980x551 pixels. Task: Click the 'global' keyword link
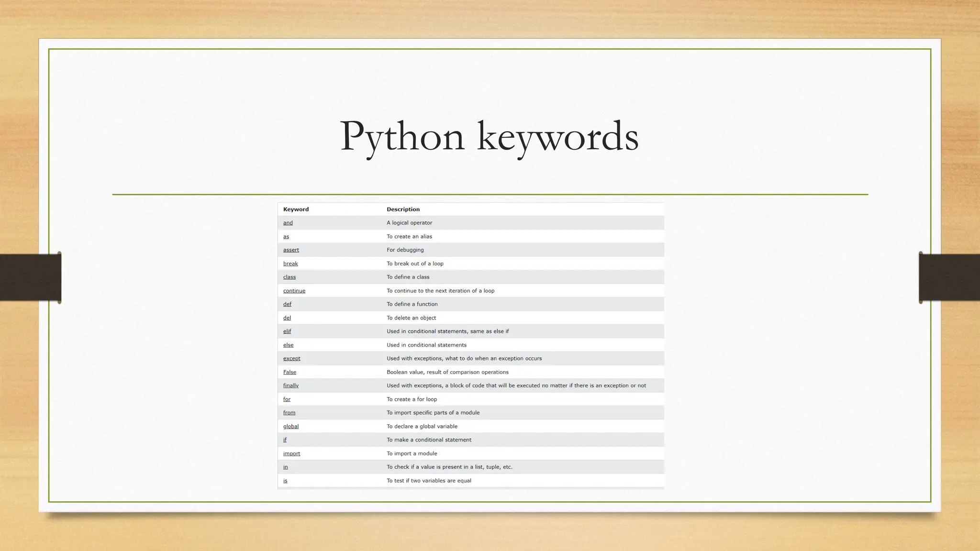click(x=290, y=426)
